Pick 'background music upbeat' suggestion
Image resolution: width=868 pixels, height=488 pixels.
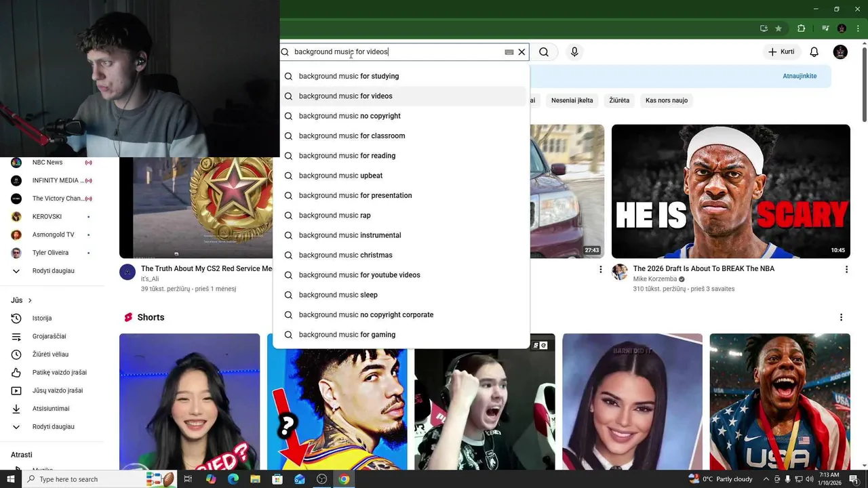click(401, 176)
